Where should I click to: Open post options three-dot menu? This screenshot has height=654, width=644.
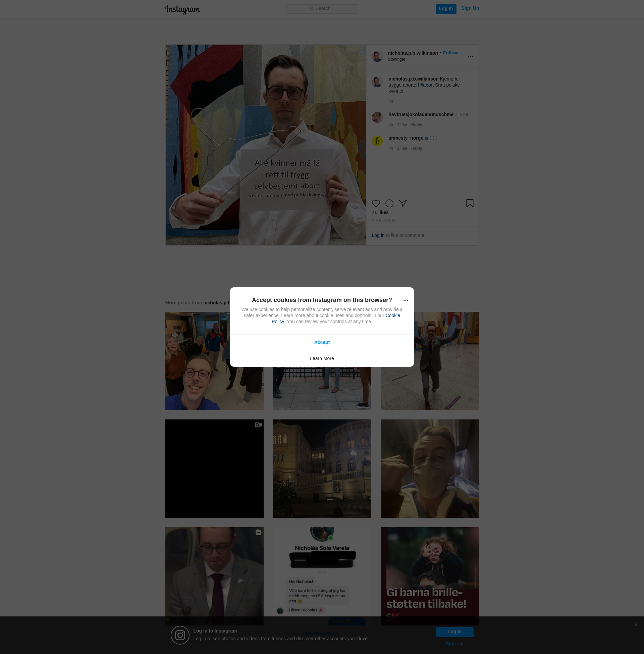(x=471, y=56)
